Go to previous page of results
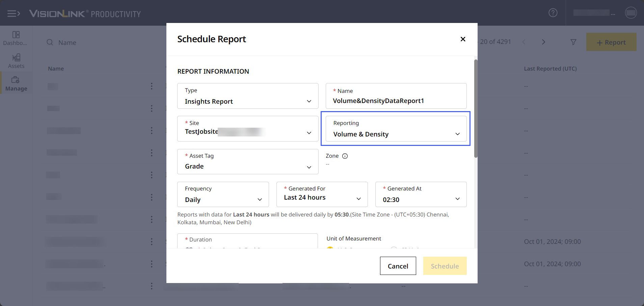Screen dimensions: 644x306 [x=524, y=42]
